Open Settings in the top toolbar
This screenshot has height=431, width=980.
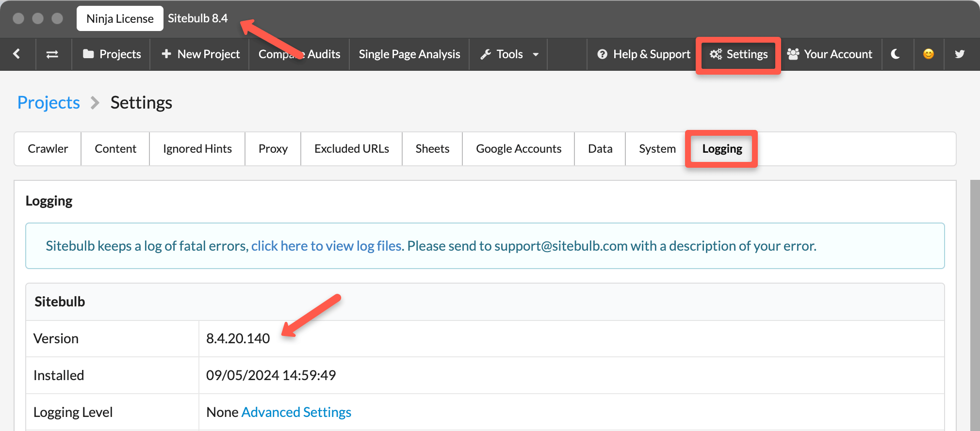[x=738, y=54]
